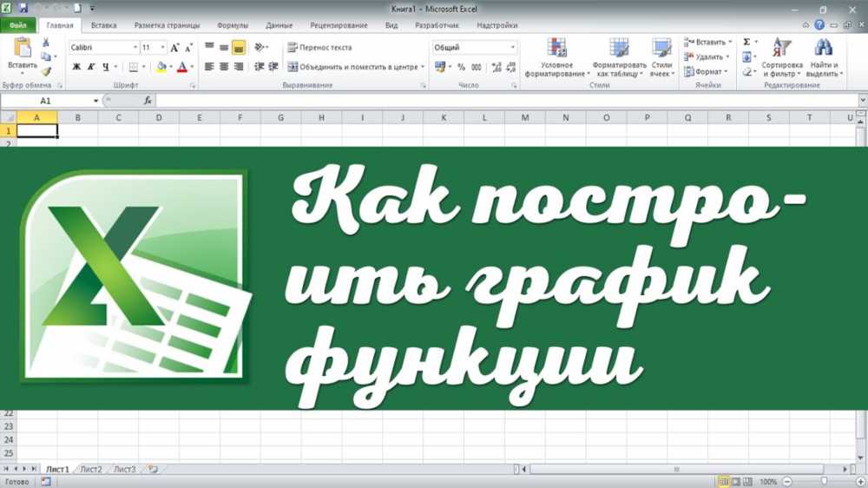Screen dimensions: 868x488
Task: Apply the 000 comma style format
Action: coord(476,67)
